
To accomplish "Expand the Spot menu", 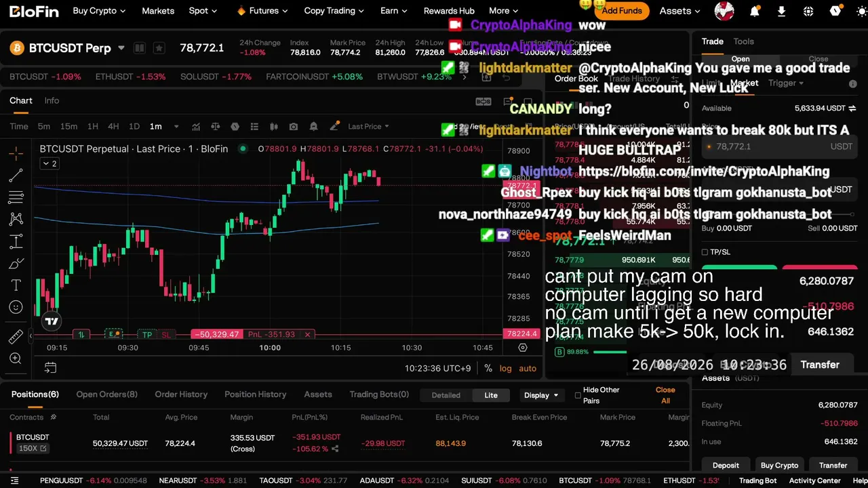I will (203, 11).
